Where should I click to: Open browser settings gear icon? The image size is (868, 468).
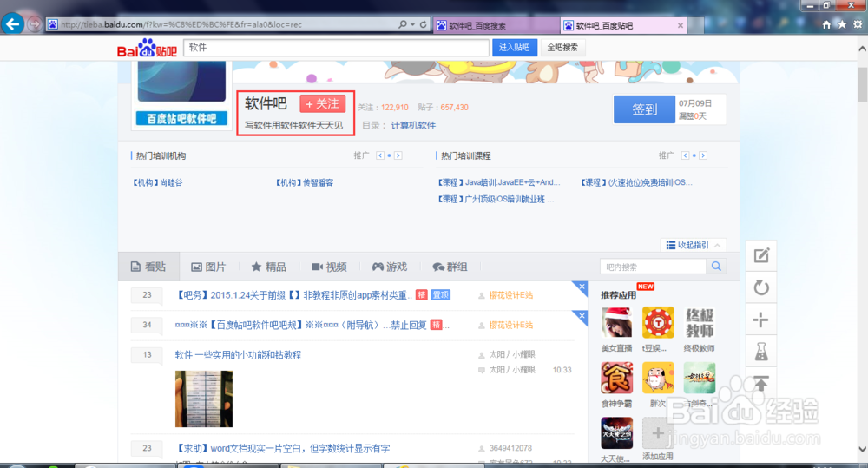pyautogui.click(x=858, y=24)
